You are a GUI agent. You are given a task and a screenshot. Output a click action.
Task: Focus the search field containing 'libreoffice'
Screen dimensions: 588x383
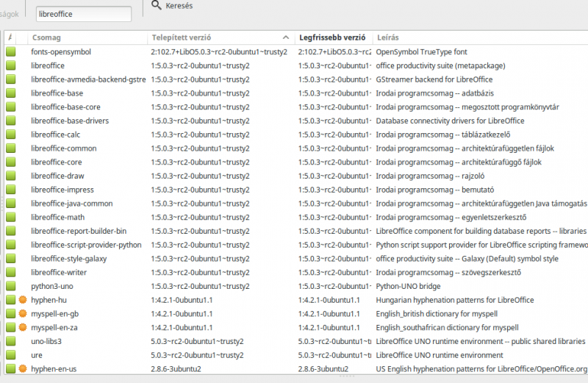click(84, 14)
